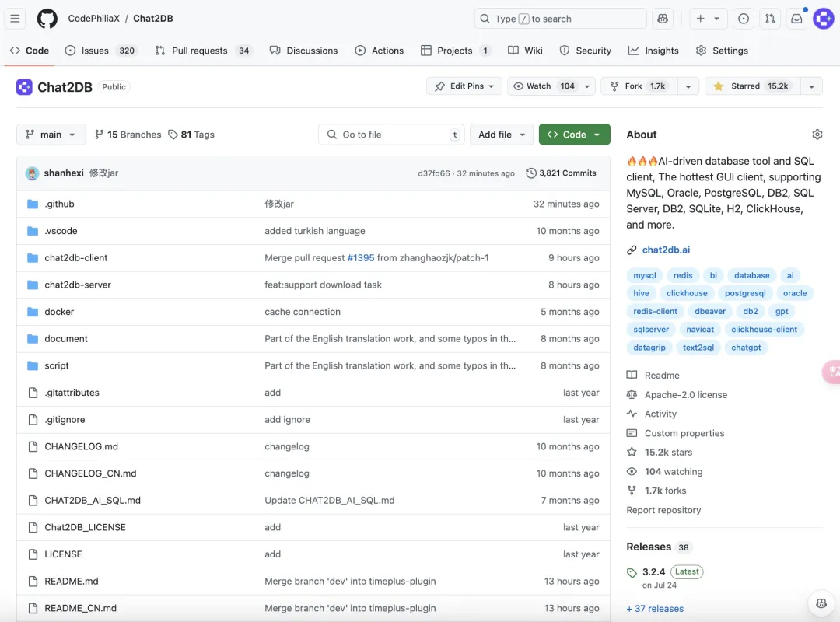View 15 Branches link

pyautogui.click(x=128, y=135)
